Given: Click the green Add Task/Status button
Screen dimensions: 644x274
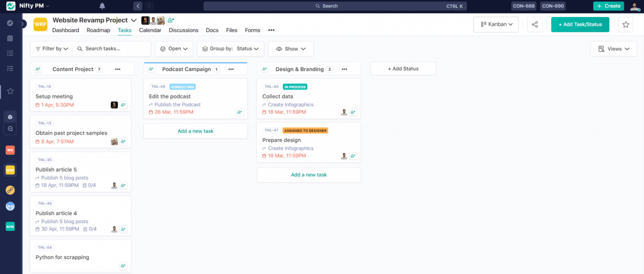Looking at the screenshot, I should 580,24.
